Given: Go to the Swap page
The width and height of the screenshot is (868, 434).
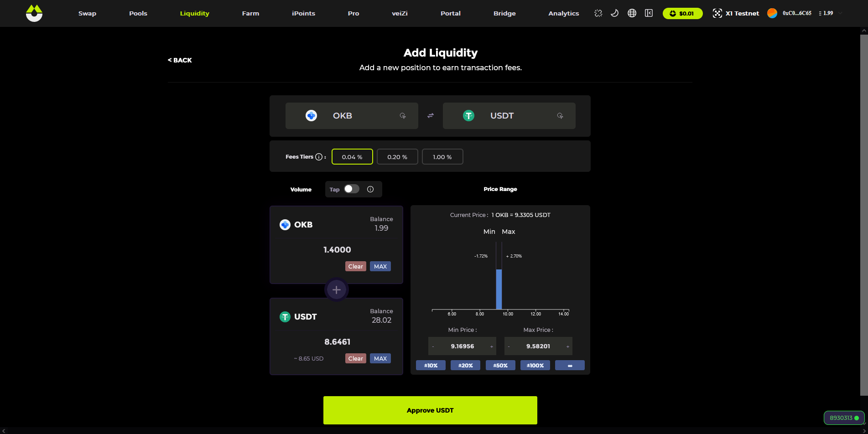Looking at the screenshot, I should (87, 13).
